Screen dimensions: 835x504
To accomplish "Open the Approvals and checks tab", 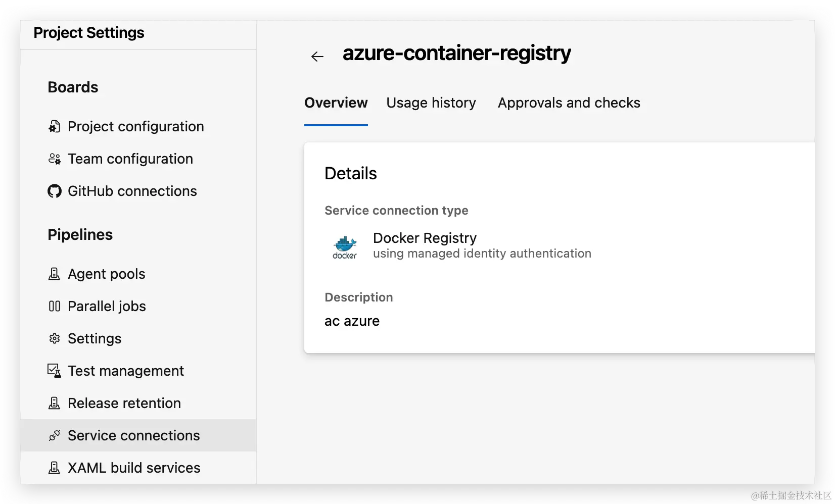I will [x=569, y=103].
